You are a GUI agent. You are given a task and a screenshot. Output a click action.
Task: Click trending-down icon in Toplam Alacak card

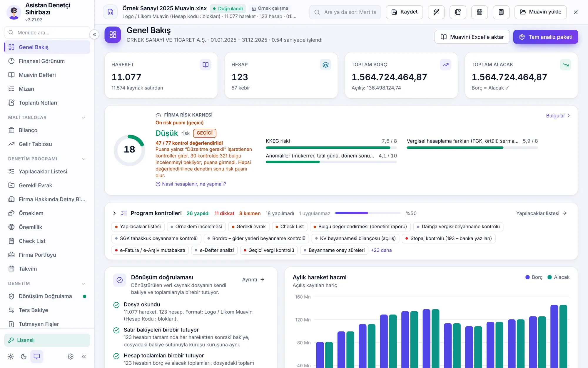566,64
